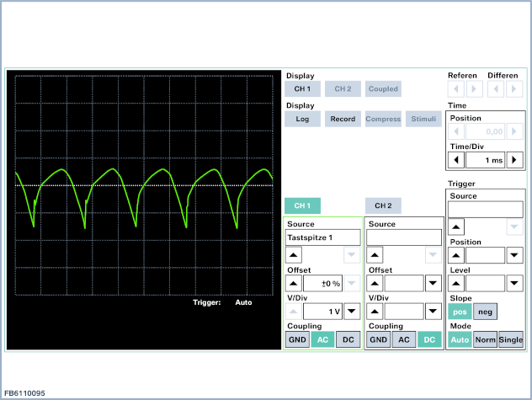Set CH 1 coupling to DC
Viewport: 532px width, 400px height.
point(348,339)
